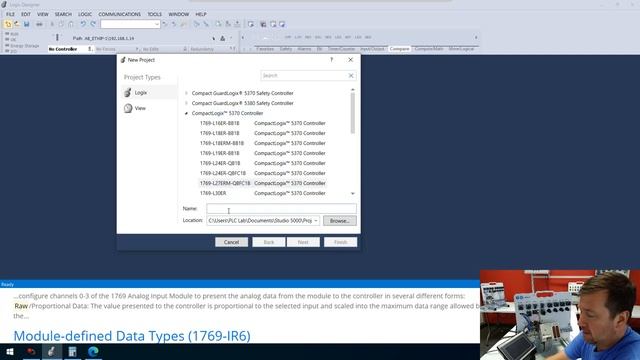Screen dimensions: 640x360
Task: Open the FILE menu
Action: tap(10, 14)
